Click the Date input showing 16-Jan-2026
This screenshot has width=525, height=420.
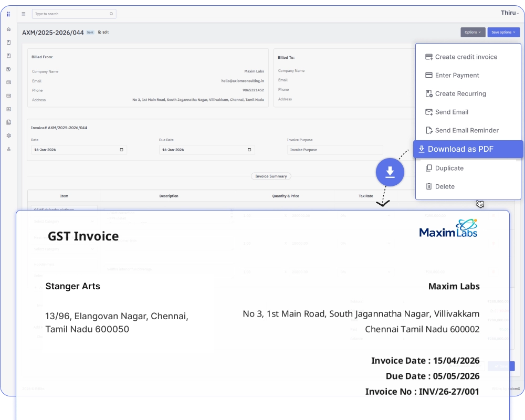point(79,150)
